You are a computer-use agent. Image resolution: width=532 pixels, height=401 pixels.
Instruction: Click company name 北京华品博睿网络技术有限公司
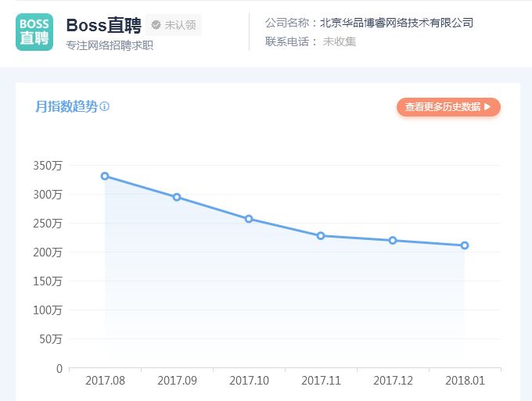(x=397, y=23)
